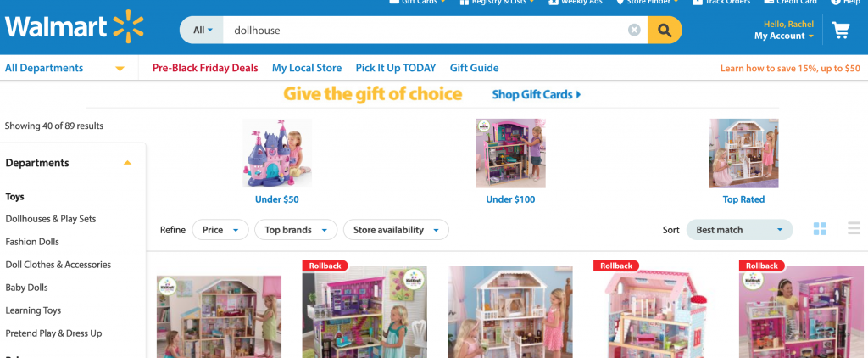The height and width of the screenshot is (358, 868).
Task: Open the Gift Guide link
Action: click(x=475, y=68)
